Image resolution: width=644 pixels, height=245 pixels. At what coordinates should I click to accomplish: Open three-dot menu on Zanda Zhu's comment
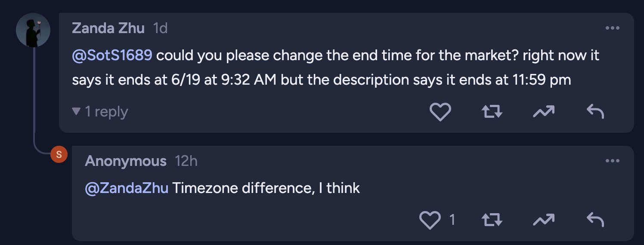coord(612,28)
